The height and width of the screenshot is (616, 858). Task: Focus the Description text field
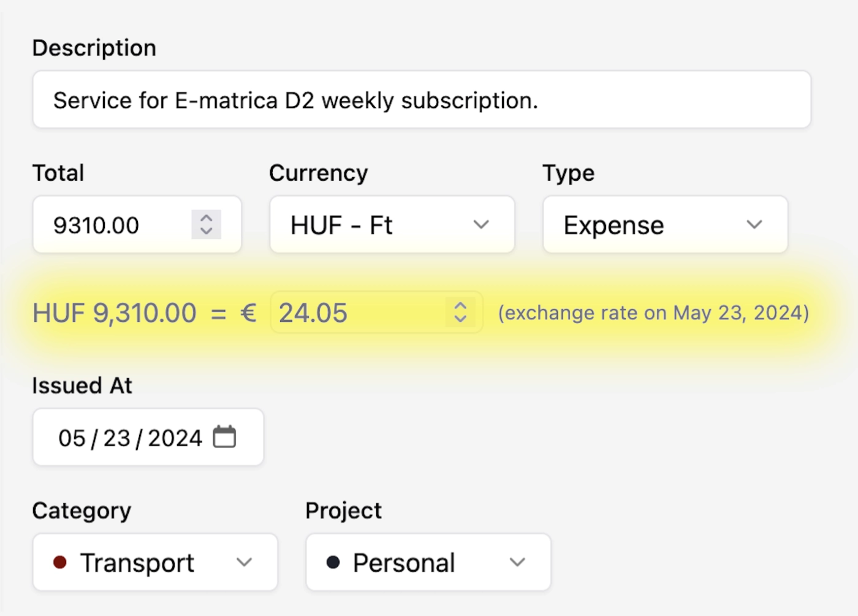pyautogui.click(x=422, y=100)
